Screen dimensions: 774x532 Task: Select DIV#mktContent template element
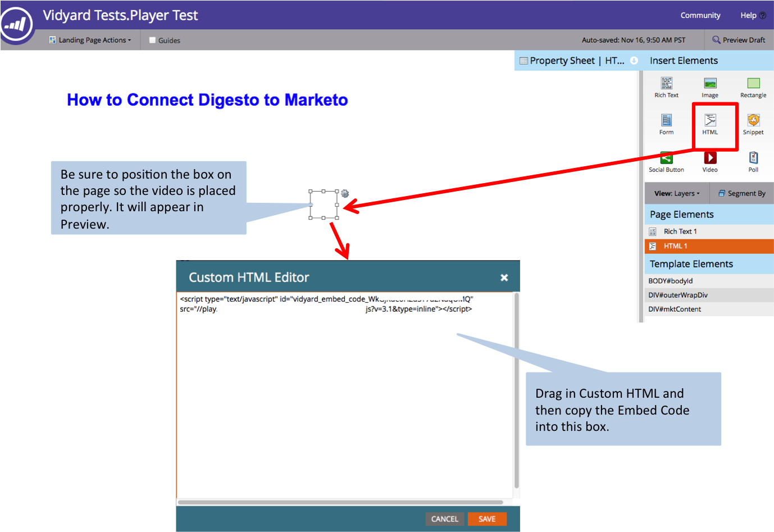point(709,309)
